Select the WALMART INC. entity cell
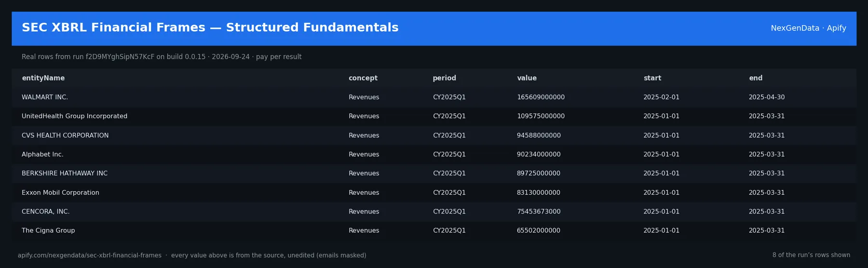 (45, 97)
